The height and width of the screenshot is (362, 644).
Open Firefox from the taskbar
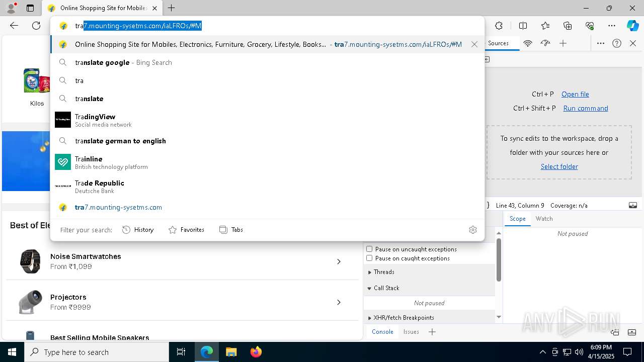click(x=256, y=352)
